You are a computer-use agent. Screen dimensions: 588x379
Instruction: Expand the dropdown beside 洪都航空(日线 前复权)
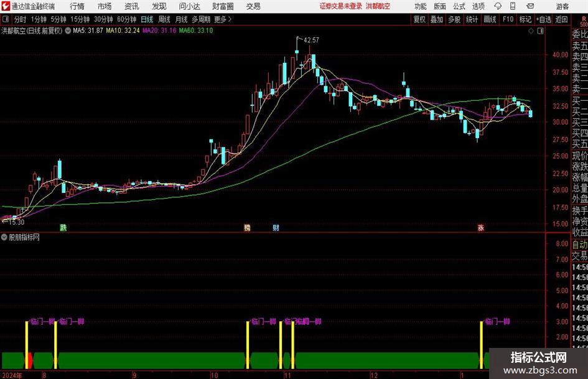[68, 30]
